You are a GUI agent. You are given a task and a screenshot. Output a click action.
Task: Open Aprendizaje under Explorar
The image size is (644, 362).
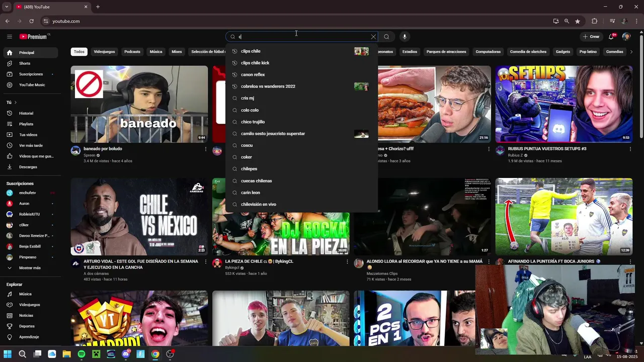30,337
